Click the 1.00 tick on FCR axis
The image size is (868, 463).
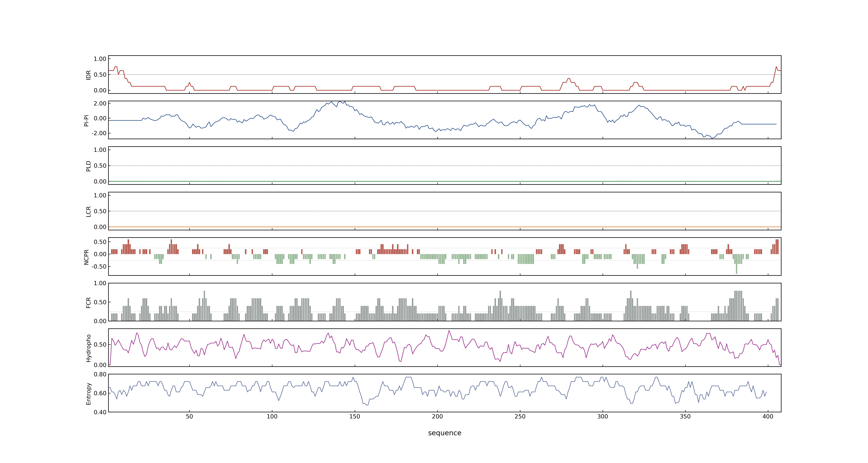(100, 283)
